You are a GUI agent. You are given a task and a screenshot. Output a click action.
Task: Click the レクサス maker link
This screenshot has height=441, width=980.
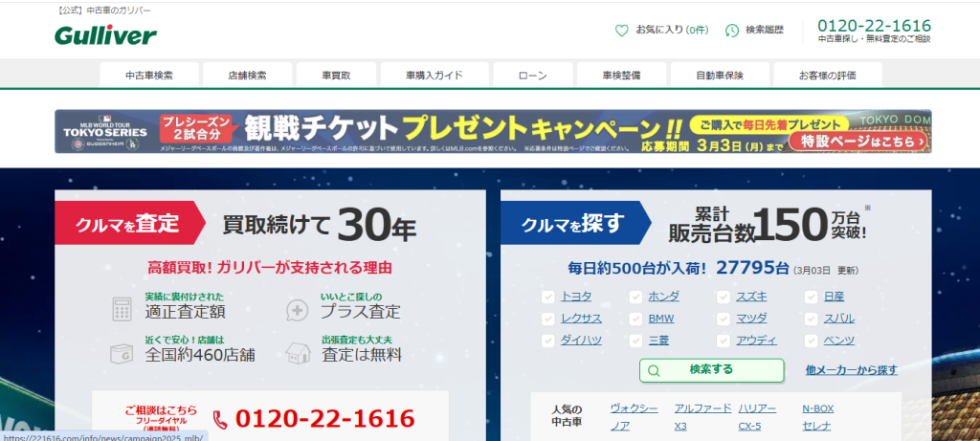[x=581, y=319]
